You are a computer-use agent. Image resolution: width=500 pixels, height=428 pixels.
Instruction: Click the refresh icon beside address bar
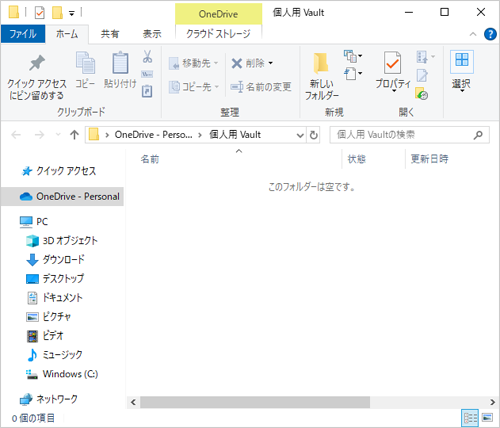(313, 135)
